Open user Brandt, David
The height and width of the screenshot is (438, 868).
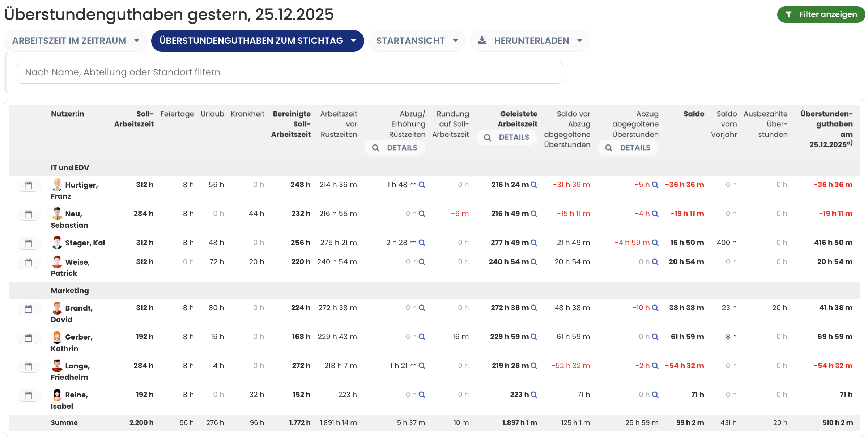click(72, 313)
